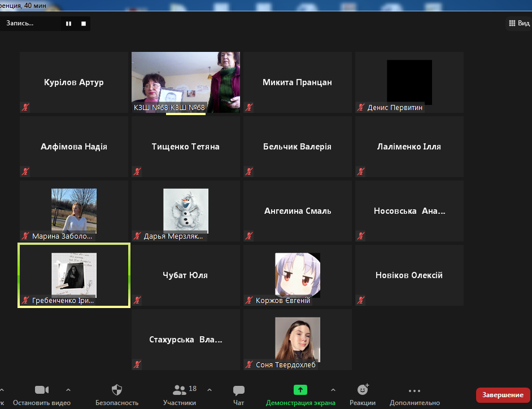Viewport: 532px width, 409px height.
Task: Click the КЗШ №68 КЗШ №68 name label
Action: point(169,107)
